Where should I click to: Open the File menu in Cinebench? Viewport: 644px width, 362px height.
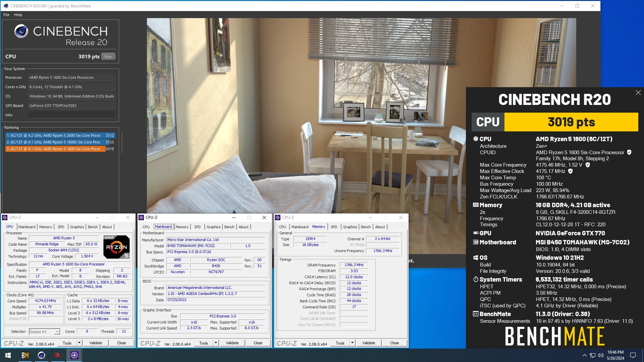(x=6, y=15)
